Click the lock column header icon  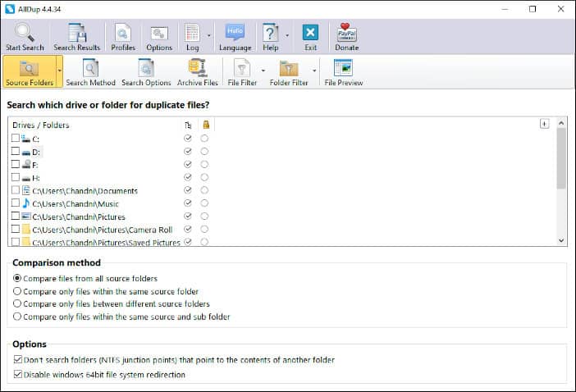pyautogui.click(x=206, y=125)
